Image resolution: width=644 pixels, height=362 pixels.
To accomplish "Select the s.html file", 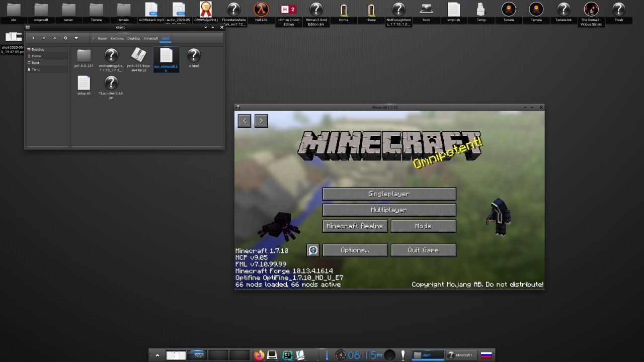I will [194, 58].
